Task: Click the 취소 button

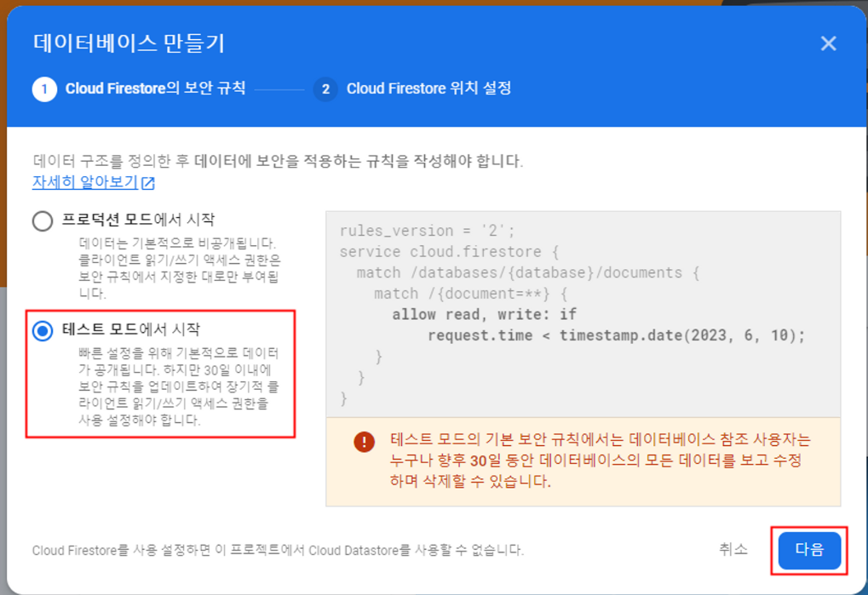Action: [x=733, y=549]
